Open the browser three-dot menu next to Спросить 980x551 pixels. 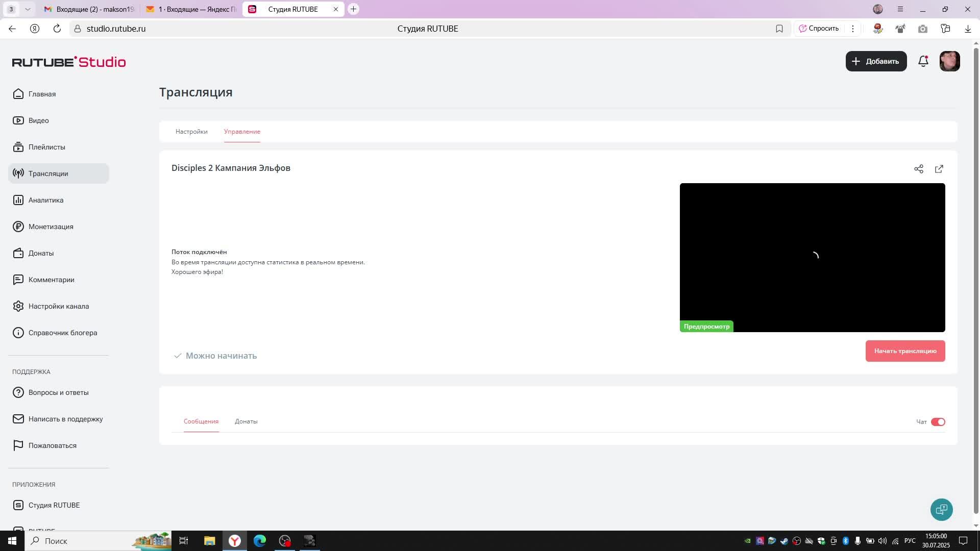point(852,29)
